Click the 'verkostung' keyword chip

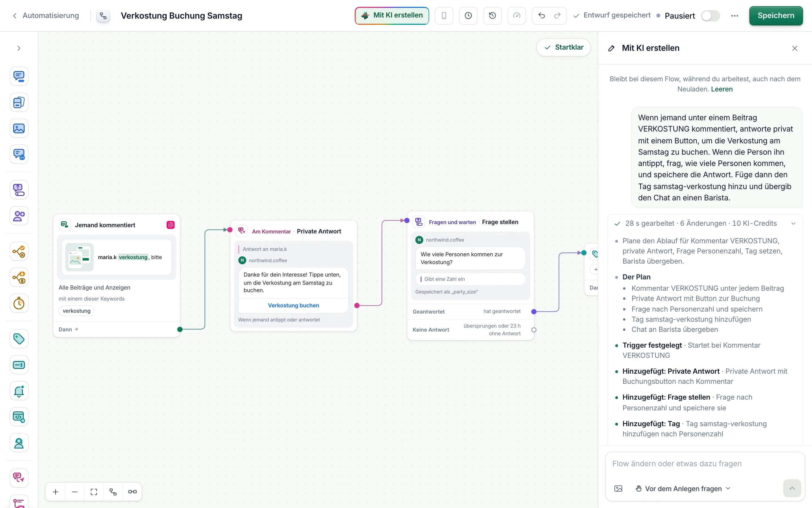[76, 311]
